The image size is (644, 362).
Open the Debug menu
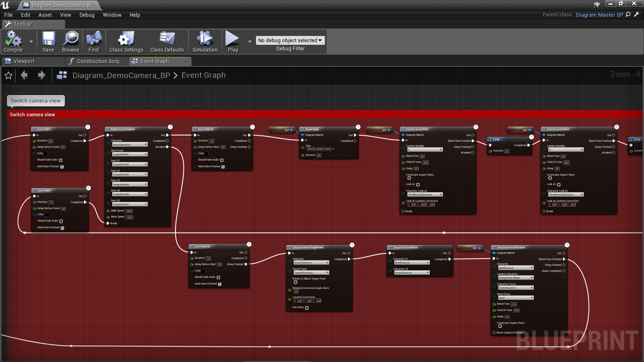tap(87, 15)
